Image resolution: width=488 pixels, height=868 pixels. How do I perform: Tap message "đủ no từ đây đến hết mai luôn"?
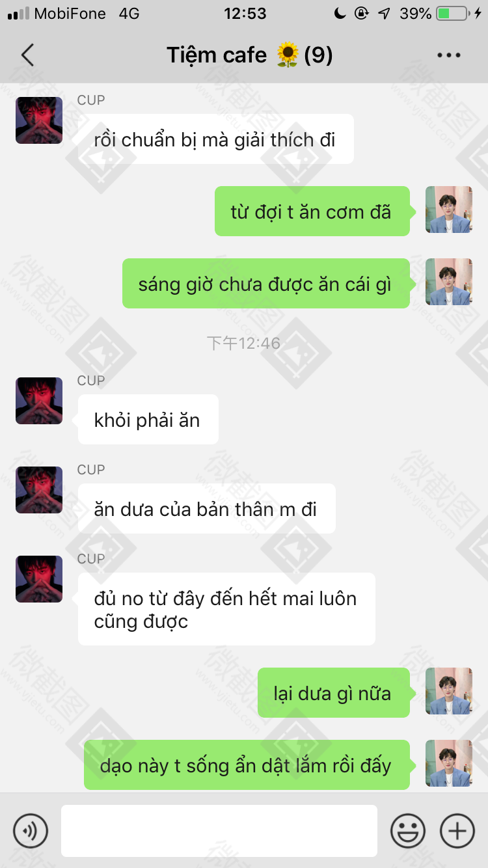coord(226,609)
